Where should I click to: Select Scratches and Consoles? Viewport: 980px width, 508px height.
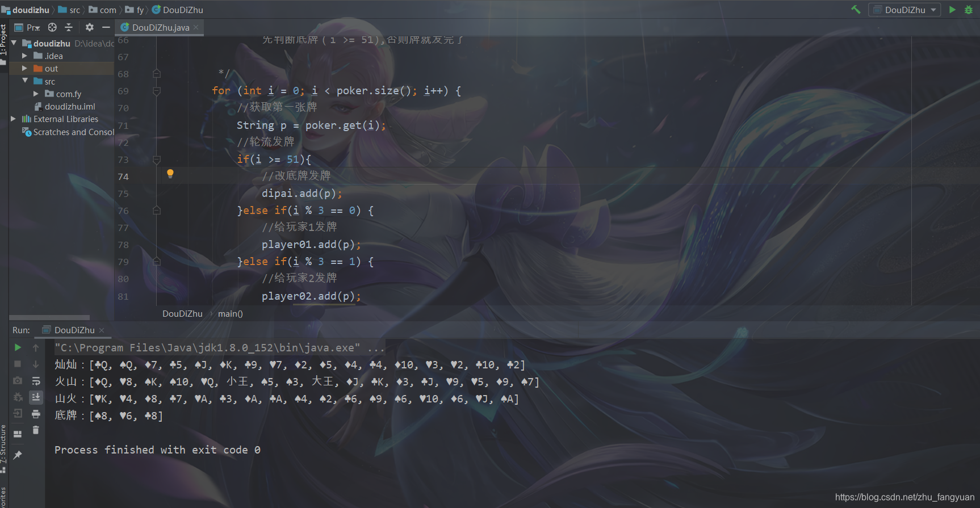69,132
